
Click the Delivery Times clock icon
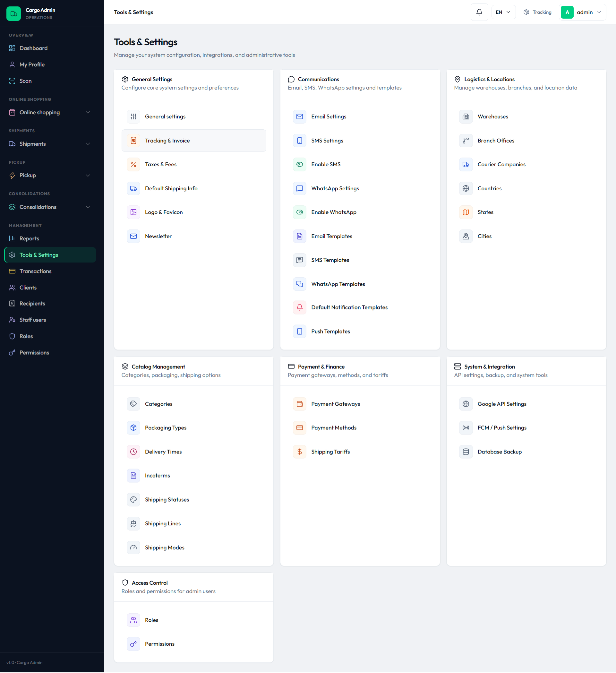133,452
